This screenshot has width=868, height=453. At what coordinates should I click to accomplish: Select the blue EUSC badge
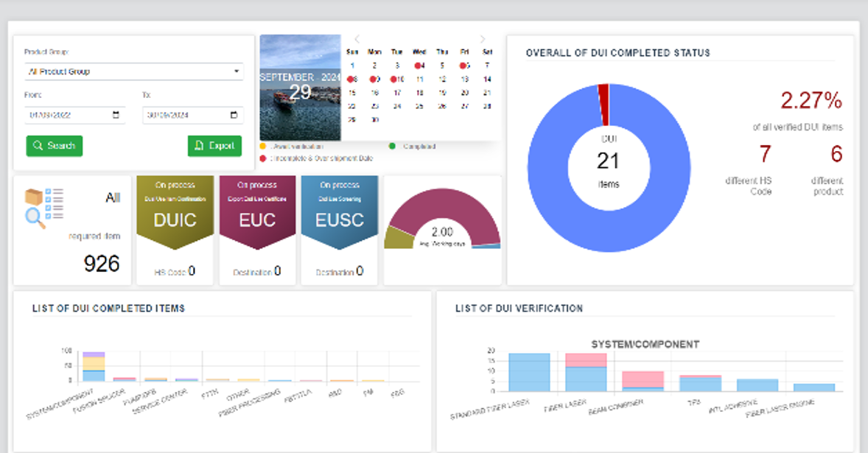click(339, 214)
